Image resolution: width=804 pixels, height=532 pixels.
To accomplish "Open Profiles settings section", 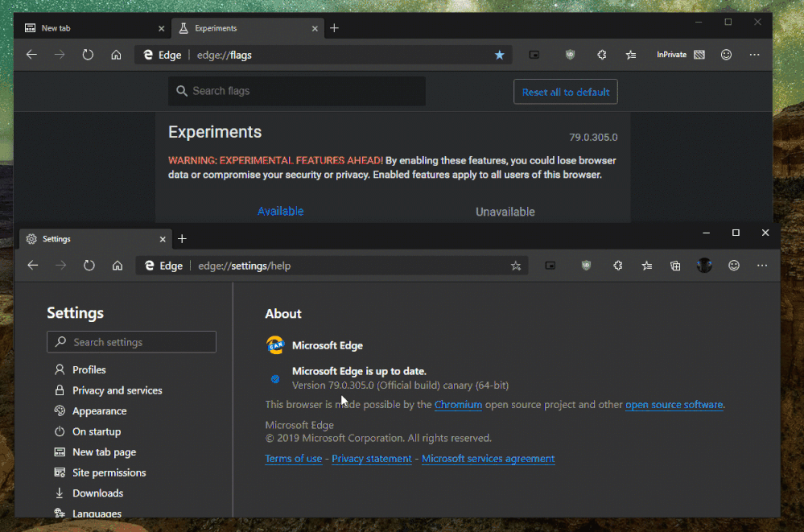I will click(x=80, y=370).
